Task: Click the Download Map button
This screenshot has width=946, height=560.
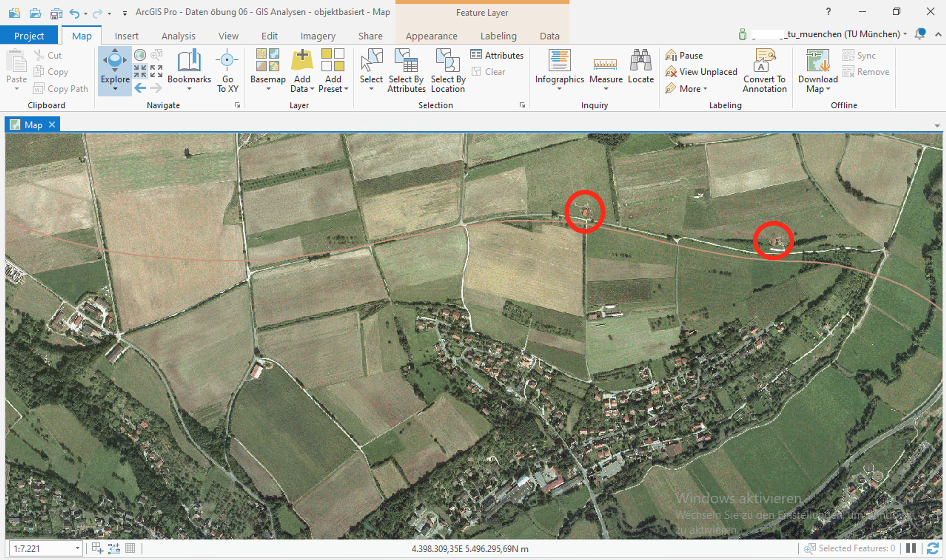Action: (x=818, y=70)
